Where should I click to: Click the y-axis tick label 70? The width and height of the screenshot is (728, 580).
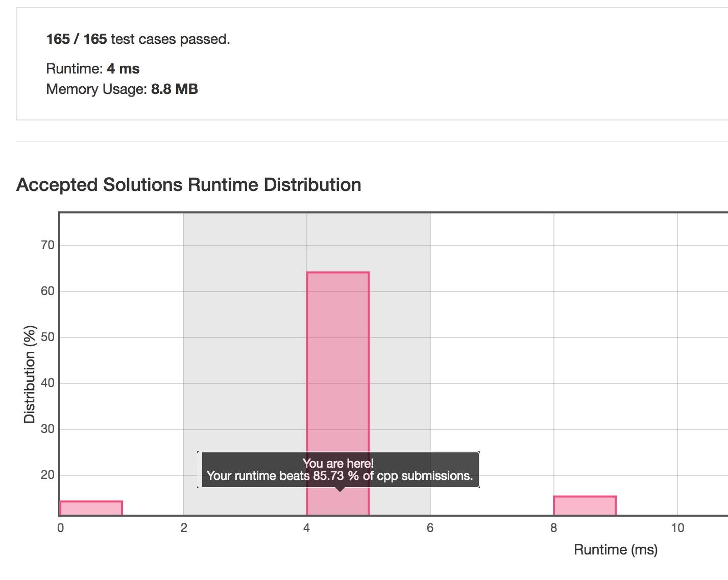point(47,245)
